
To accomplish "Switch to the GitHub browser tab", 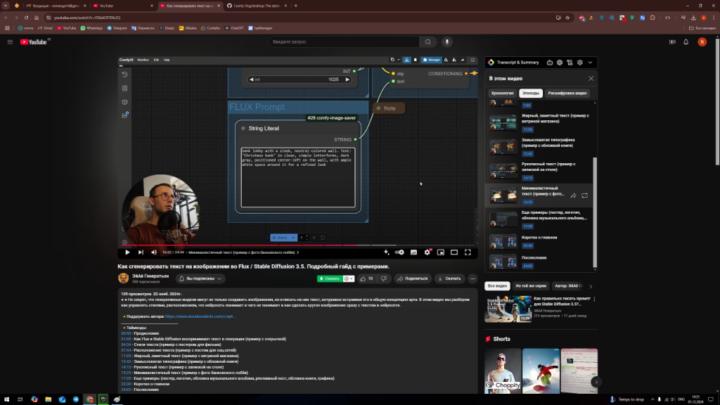I will point(257,6).
